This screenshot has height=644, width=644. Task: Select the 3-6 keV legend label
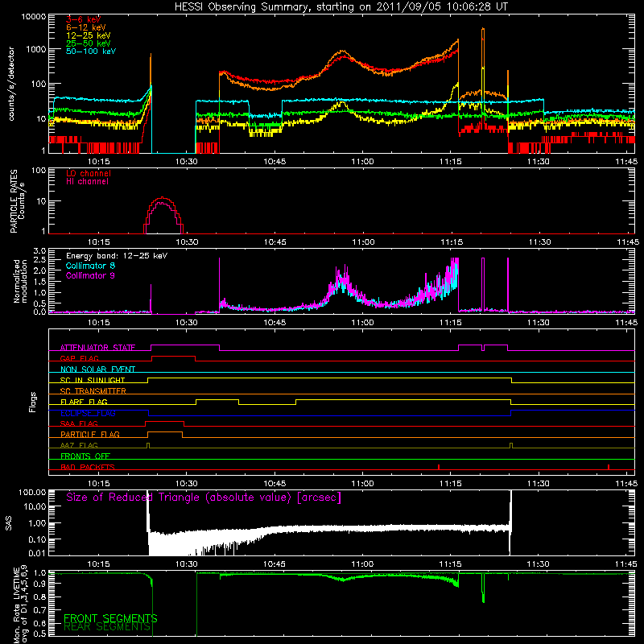point(83,19)
